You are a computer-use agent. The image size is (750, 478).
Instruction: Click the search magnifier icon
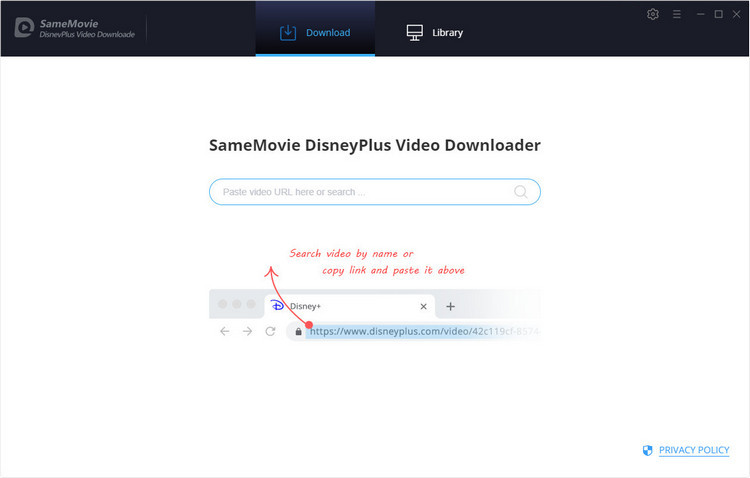point(520,192)
